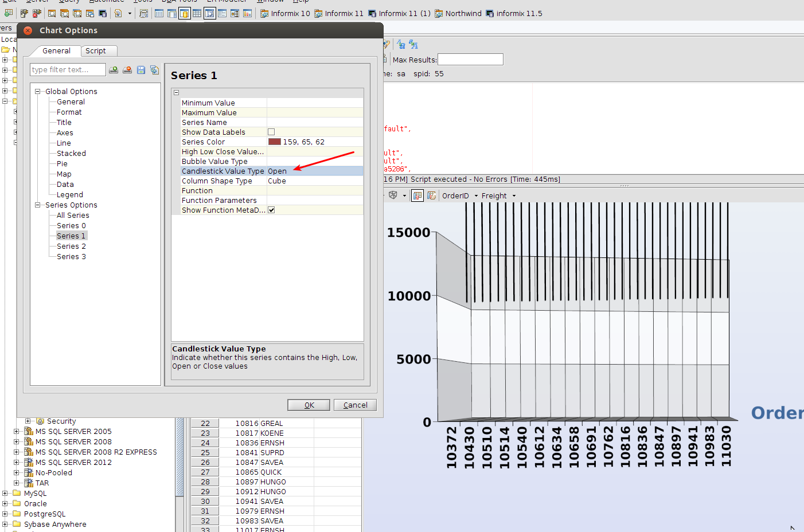Collapse the Series Options tree node
The image size is (804, 532).
pos(38,205)
